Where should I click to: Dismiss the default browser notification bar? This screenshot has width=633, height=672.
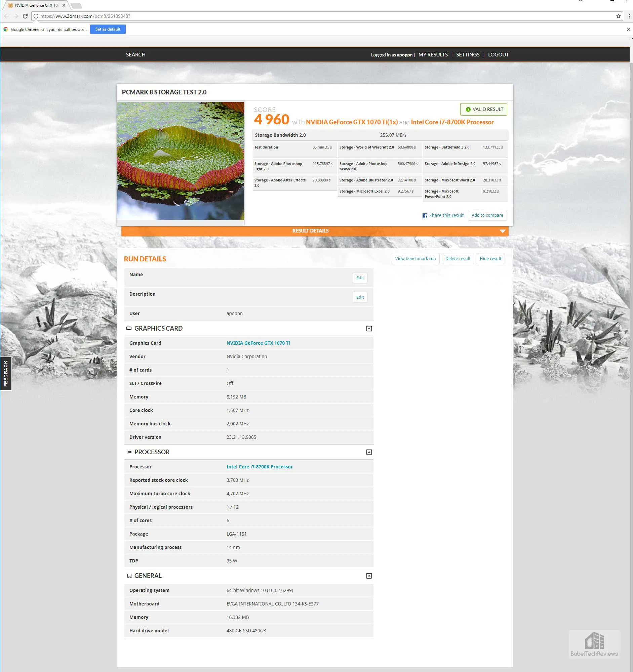(x=628, y=29)
